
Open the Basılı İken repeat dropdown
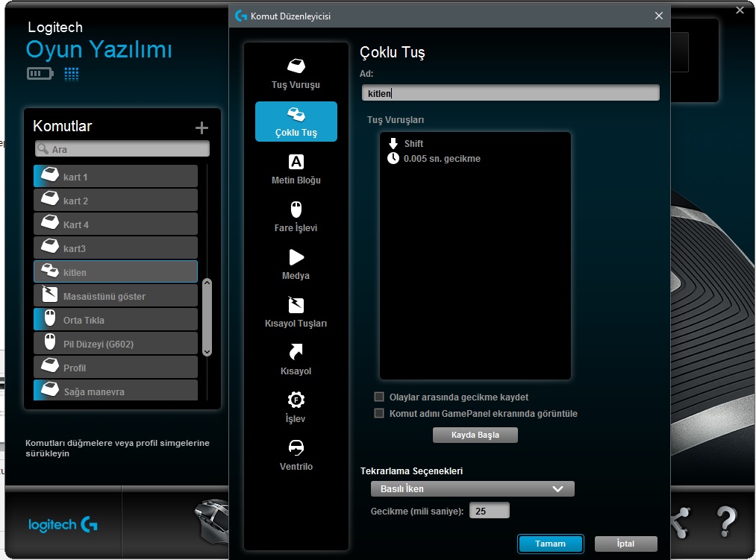(472, 488)
